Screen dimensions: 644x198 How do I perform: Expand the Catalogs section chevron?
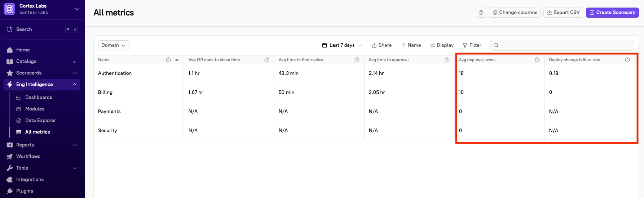(75, 62)
